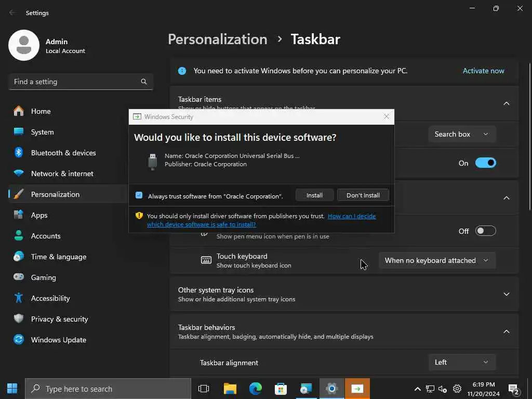Click the network tray icon
The width and height of the screenshot is (532, 399).
coord(430,389)
